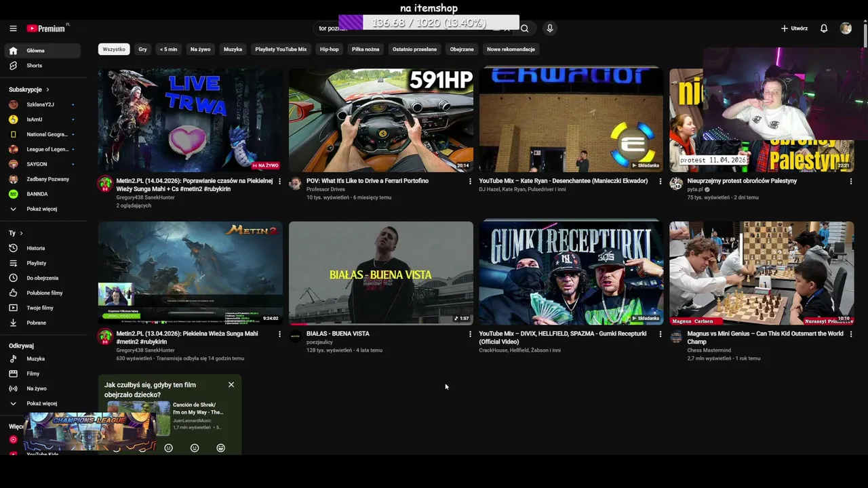Open more options for Ferrari Portofino video
The width and height of the screenshot is (868, 488).
(x=470, y=181)
